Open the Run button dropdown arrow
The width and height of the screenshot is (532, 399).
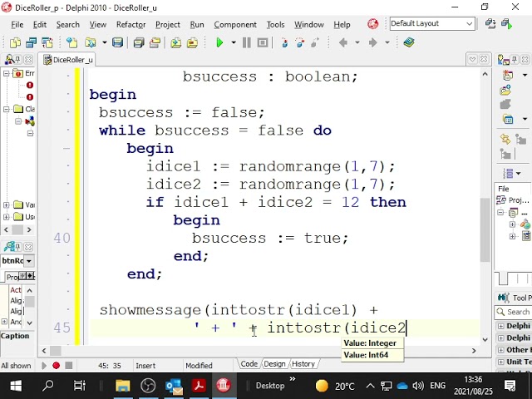pos(234,42)
